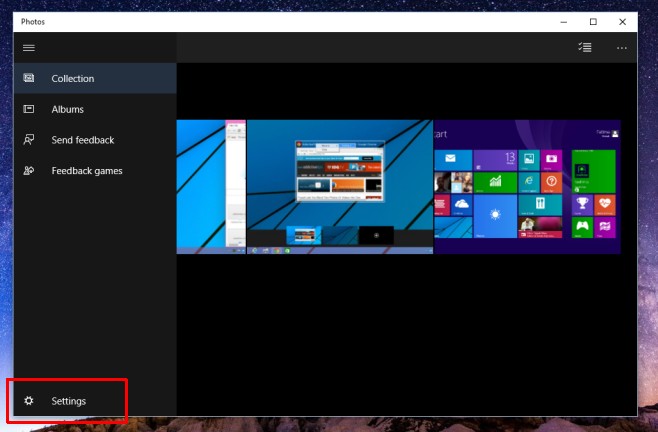Choose the Send feedback text
The image size is (658, 432).
(x=83, y=140)
